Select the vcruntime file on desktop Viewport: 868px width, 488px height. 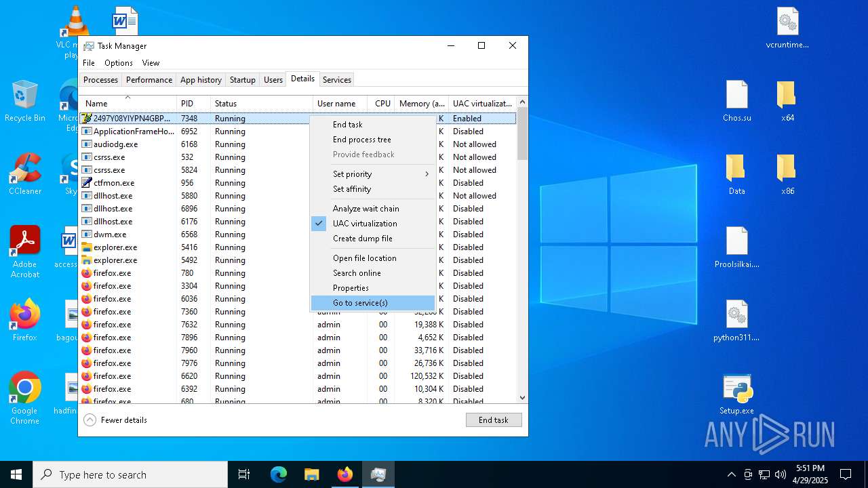tap(787, 28)
